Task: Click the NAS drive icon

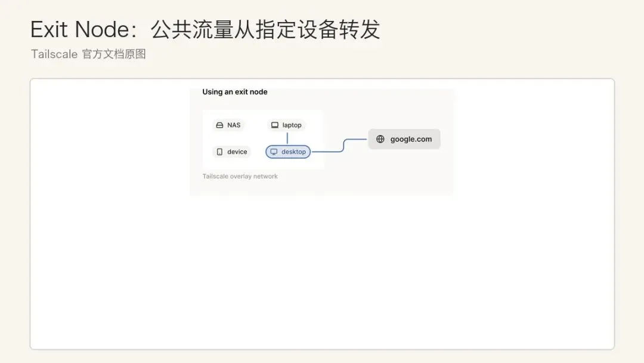Action: (219, 125)
